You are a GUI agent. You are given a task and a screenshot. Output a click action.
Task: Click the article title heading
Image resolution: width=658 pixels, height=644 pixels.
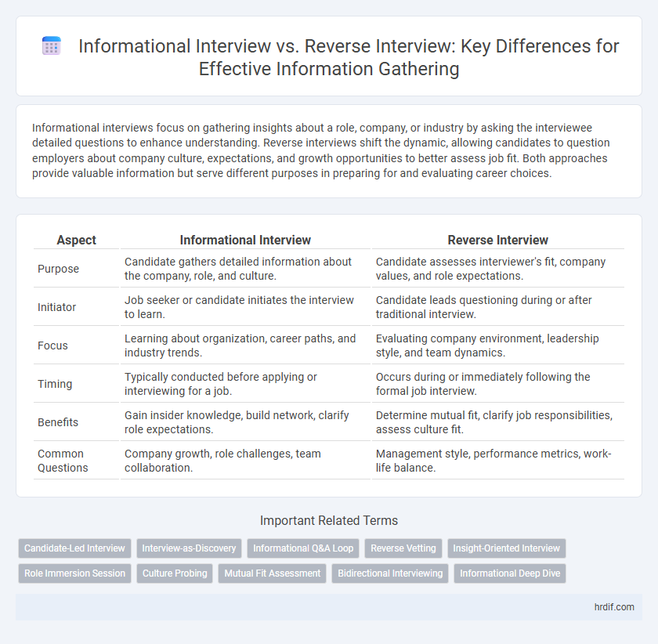click(349, 57)
